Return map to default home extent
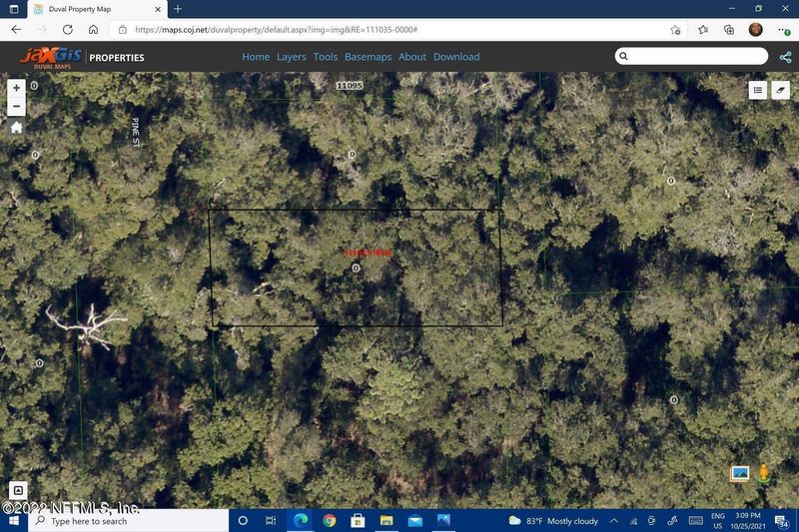 [x=16, y=128]
